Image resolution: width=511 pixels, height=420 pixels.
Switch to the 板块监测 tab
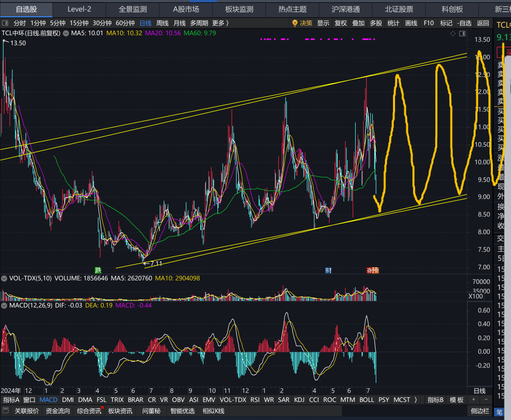(239, 9)
